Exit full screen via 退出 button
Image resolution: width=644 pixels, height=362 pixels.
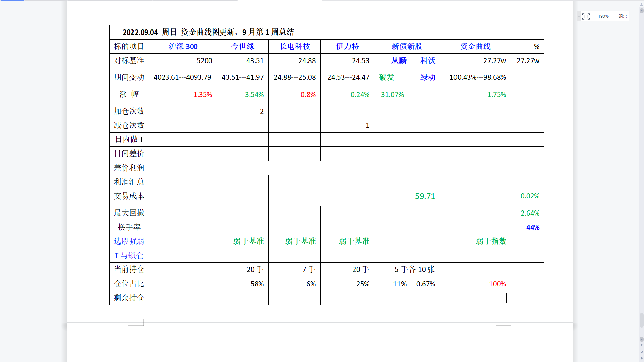click(x=623, y=16)
